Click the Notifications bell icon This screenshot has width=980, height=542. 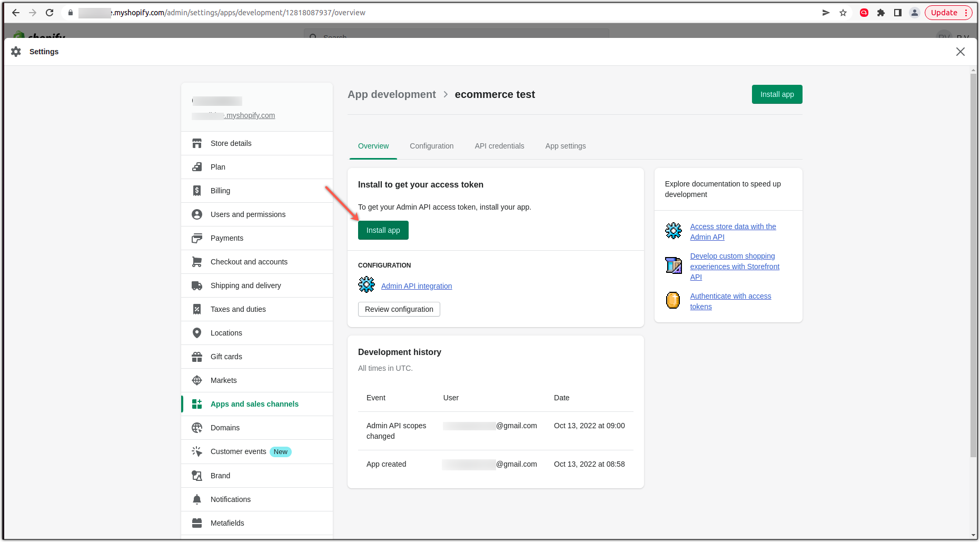pos(197,499)
